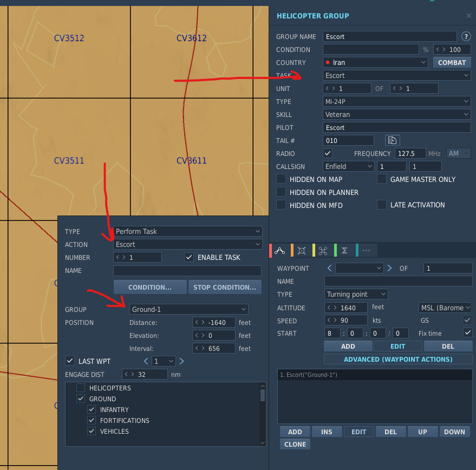Open the more options ellipsis tab
The height and width of the screenshot is (470, 476).
[x=367, y=251]
